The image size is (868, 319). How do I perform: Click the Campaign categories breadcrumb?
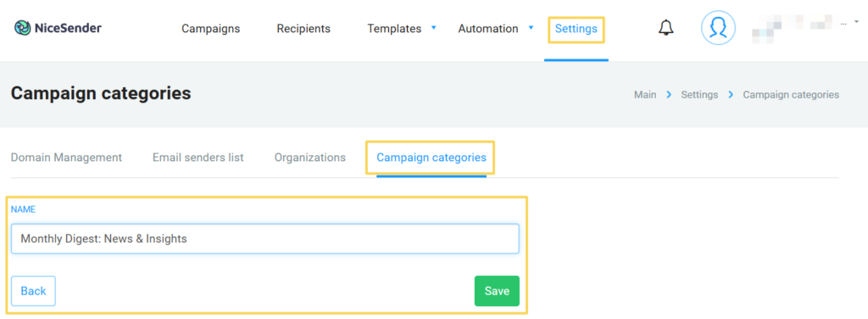click(791, 95)
